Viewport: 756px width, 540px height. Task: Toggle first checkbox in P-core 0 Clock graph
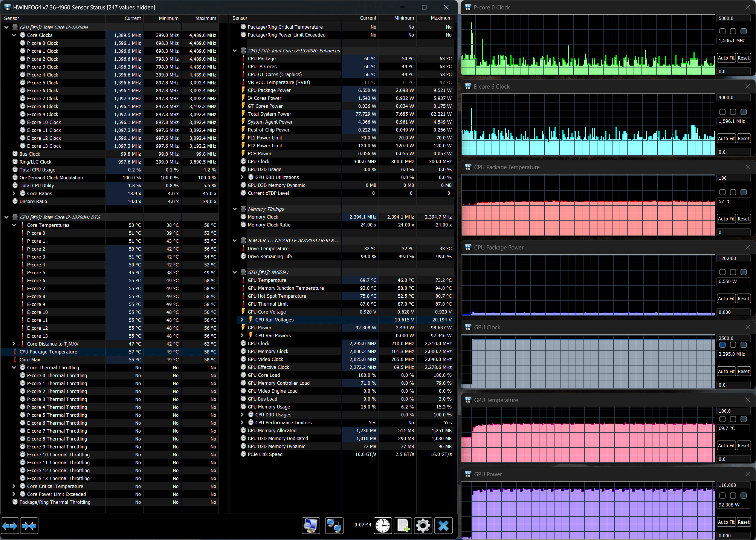(722, 31)
